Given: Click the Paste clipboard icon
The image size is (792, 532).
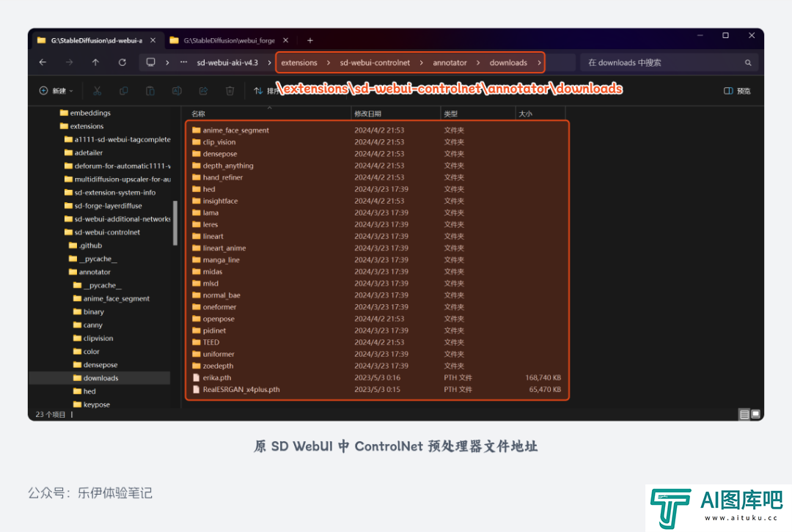Looking at the screenshot, I should (x=150, y=91).
